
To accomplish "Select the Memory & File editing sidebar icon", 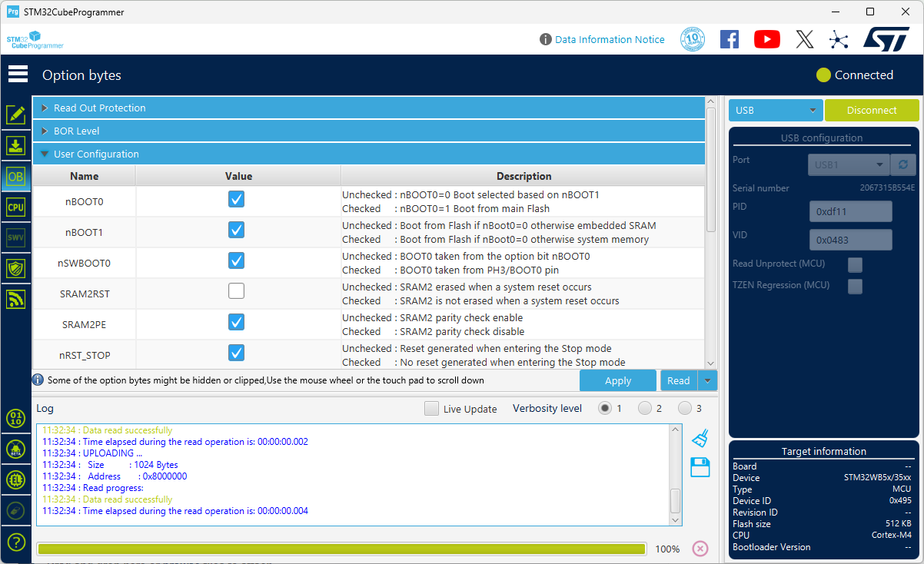I will (x=15, y=114).
